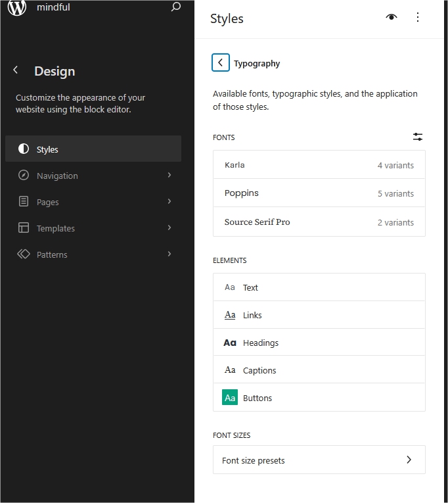The height and width of the screenshot is (503, 448).
Task: Toggle the style book eye icon
Action: pyautogui.click(x=392, y=18)
